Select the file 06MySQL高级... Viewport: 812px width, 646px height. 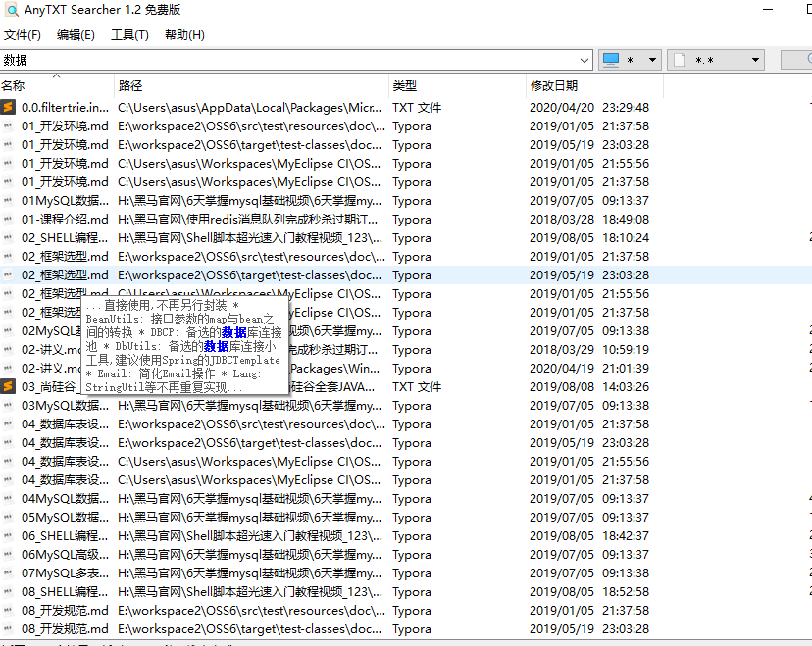coord(66,555)
